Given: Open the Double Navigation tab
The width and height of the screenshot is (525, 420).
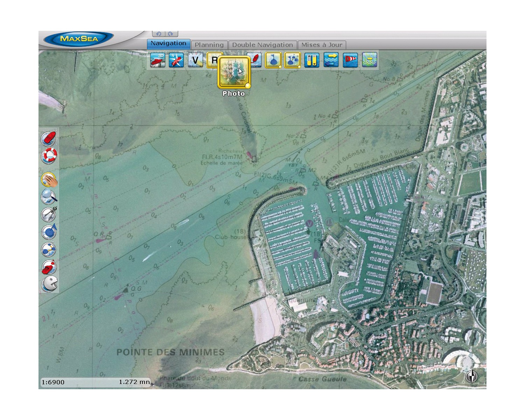Looking at the screenshot, I should click(262, 45).
